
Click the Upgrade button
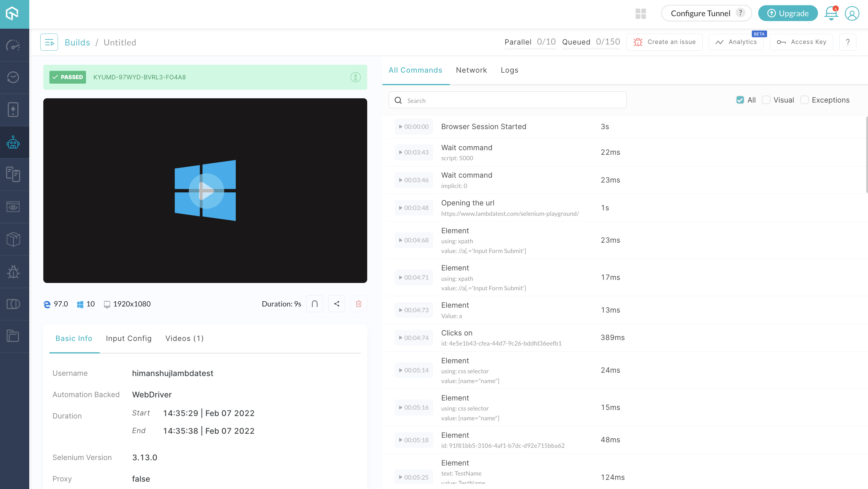pyautogui.click(x=788, y=13)
